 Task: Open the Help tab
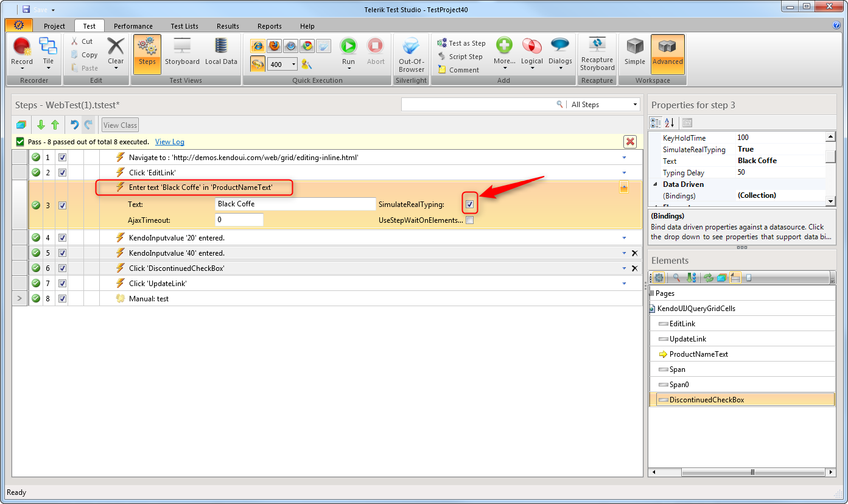(307, 26)
